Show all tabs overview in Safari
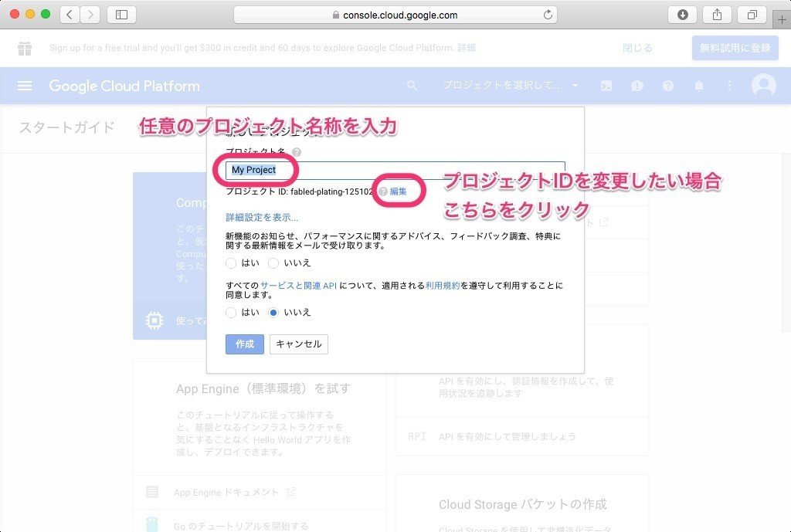The image size is (791, 532). click(x=752, y=15)
